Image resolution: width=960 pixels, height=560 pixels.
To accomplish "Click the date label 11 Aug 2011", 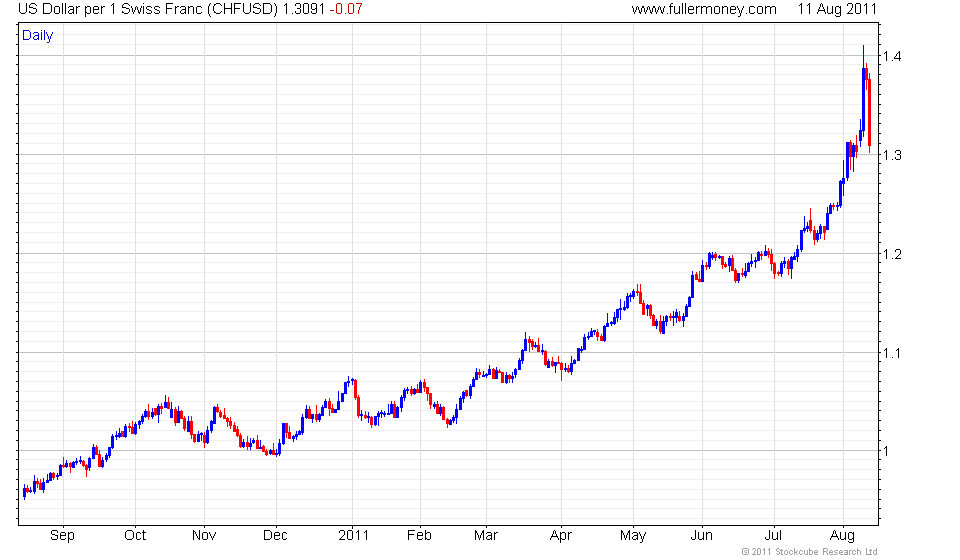I will [x=837, y=9].
